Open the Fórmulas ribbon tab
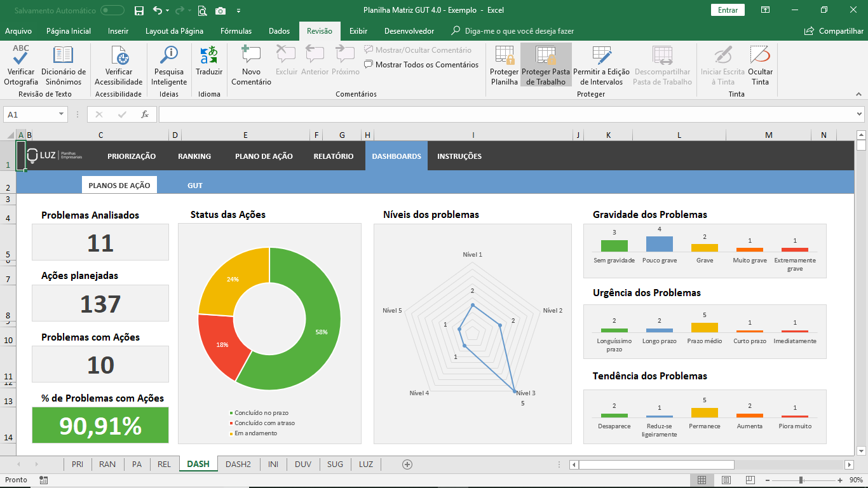This screenshot has width=868, height=488. coord(236,31)
